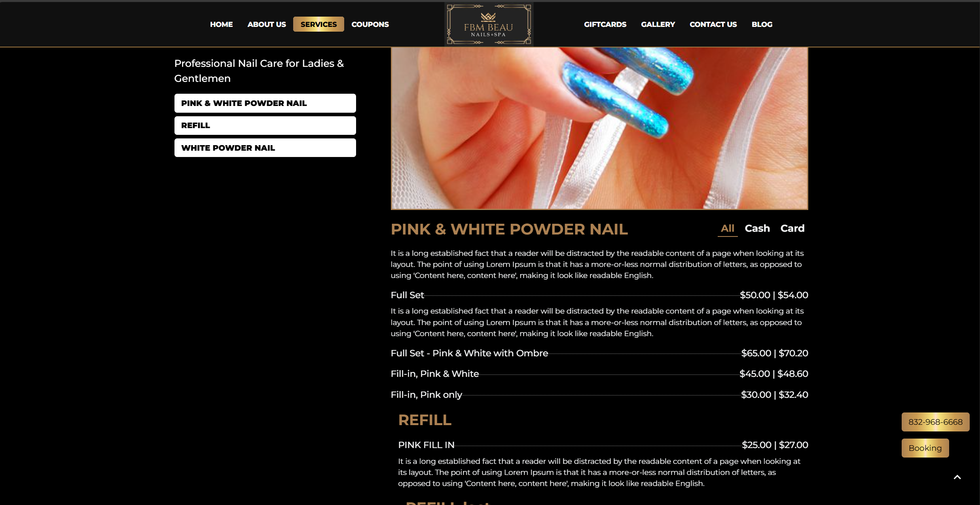
Task: Open the Coupons page
Action: tap(370, 24)
